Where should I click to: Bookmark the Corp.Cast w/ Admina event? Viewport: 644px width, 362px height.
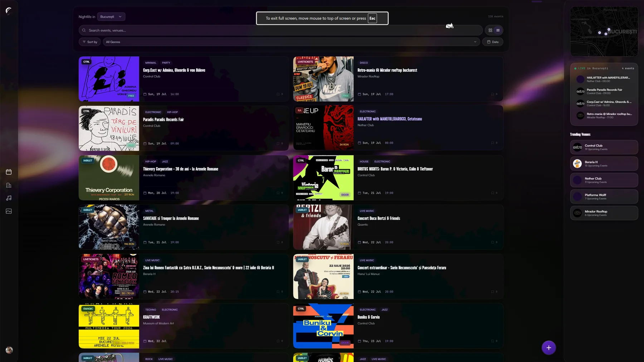[279, 94]
